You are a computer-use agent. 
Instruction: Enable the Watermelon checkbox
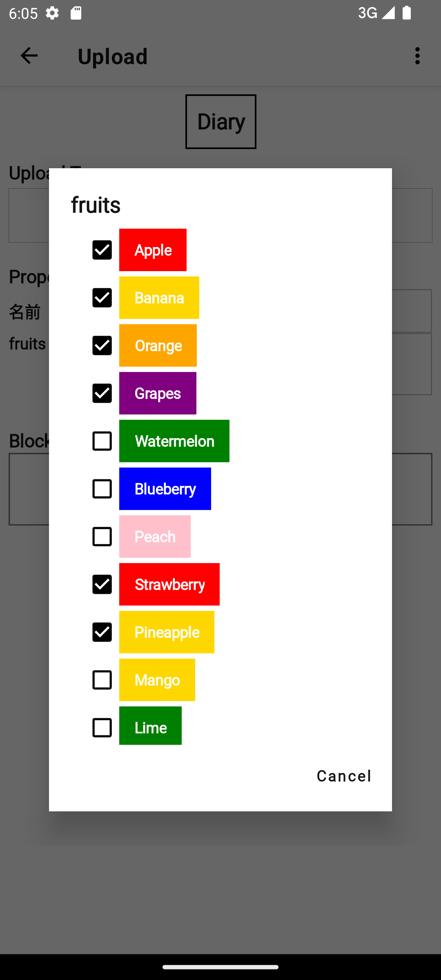coord(102,441)
